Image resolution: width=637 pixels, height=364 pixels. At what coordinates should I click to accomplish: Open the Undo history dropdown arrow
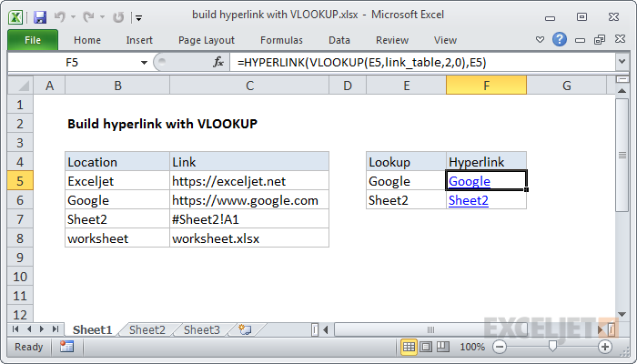click(73, 17)
